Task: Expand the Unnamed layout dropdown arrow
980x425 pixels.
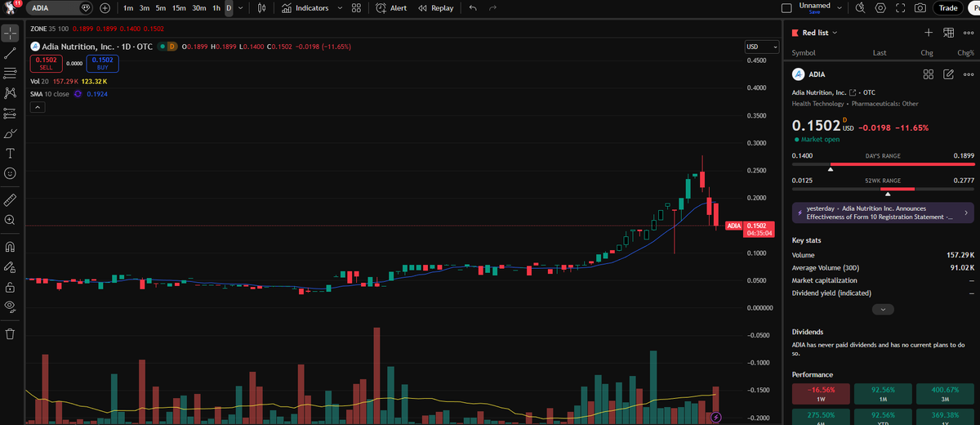Action: 840,8
